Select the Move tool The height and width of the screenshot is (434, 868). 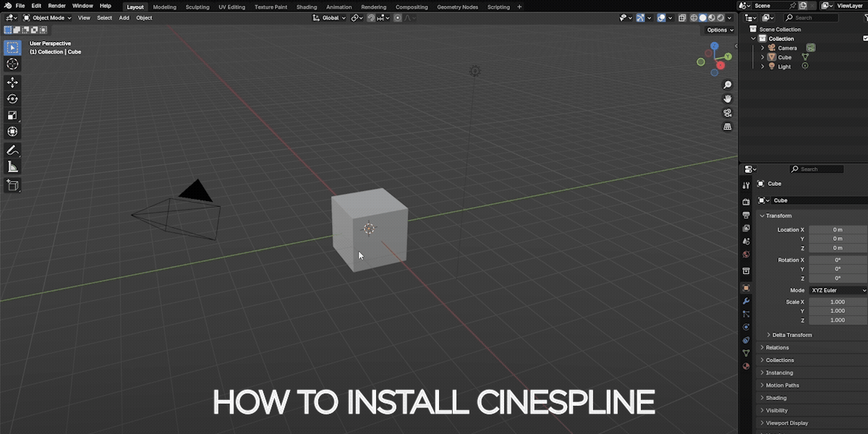12,82
